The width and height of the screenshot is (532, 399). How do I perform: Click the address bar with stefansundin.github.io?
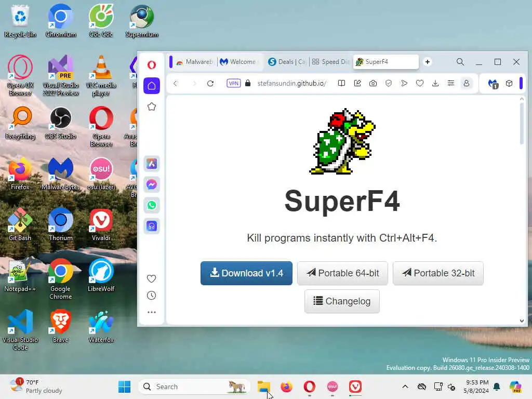point(292,84)
